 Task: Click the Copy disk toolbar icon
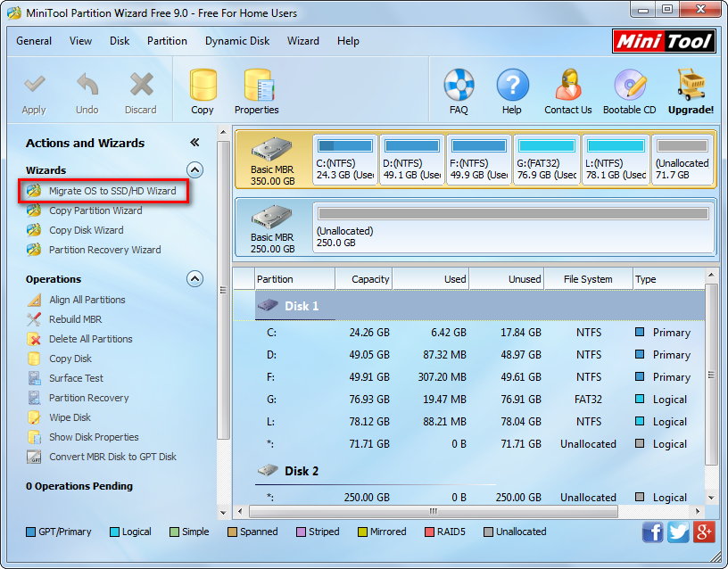[203, 85]
